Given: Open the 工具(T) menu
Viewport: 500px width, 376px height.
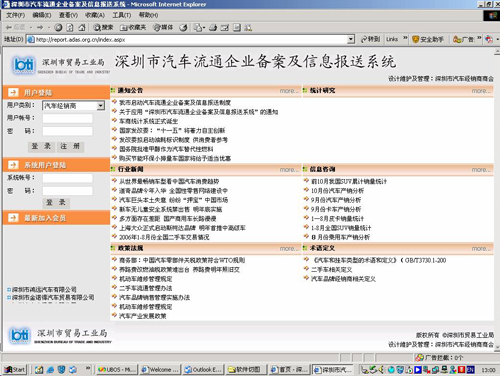Looking at the screenshot, I should pos(122,15).
